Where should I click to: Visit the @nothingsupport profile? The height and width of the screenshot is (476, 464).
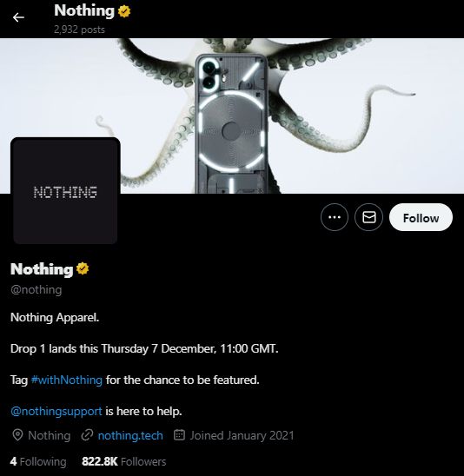56,412
